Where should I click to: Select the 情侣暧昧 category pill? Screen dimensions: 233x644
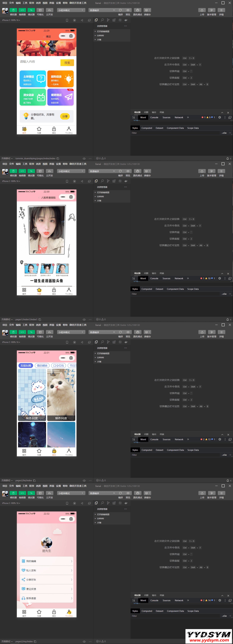[x=42, y=366]
